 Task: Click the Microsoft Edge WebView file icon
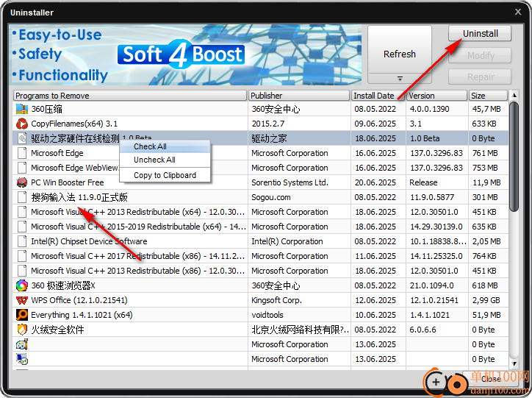22,168
